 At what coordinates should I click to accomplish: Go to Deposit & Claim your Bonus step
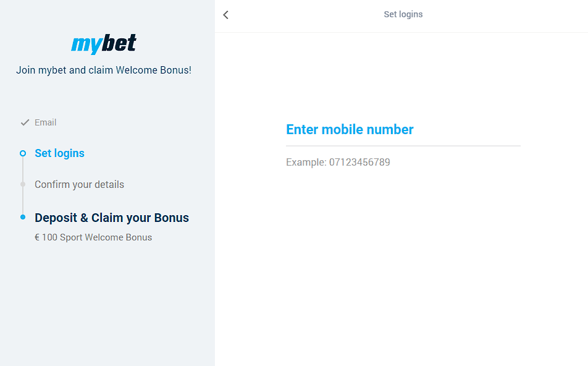[x=112, y=218]
